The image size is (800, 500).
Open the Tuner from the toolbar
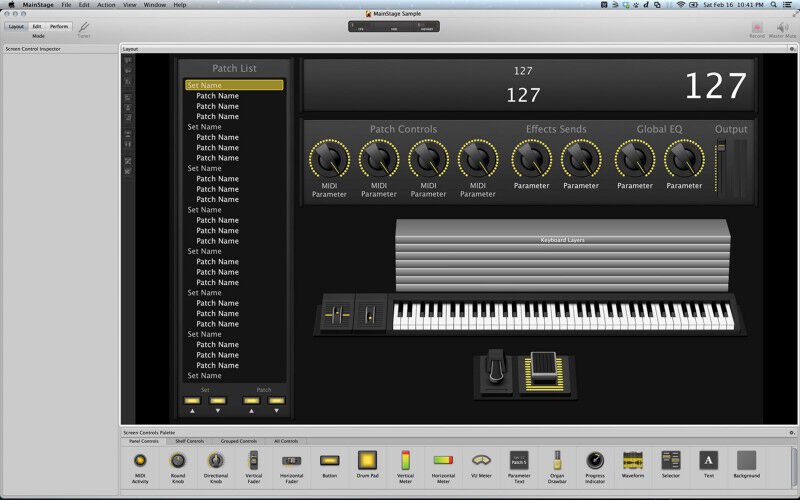pos(84,30)
